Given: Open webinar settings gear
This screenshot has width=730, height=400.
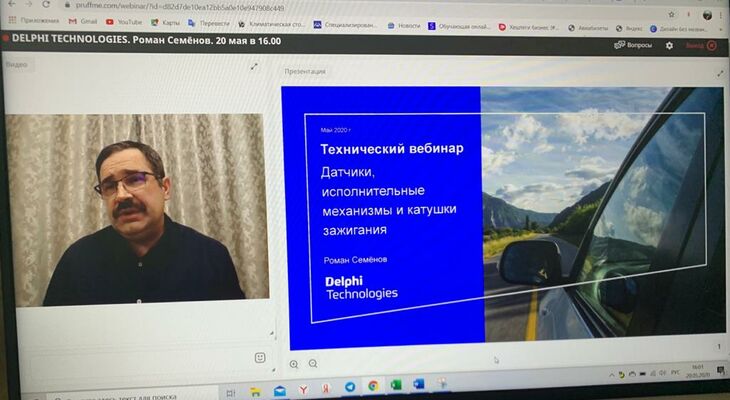Looking at the screenshot, I should 669,46.
